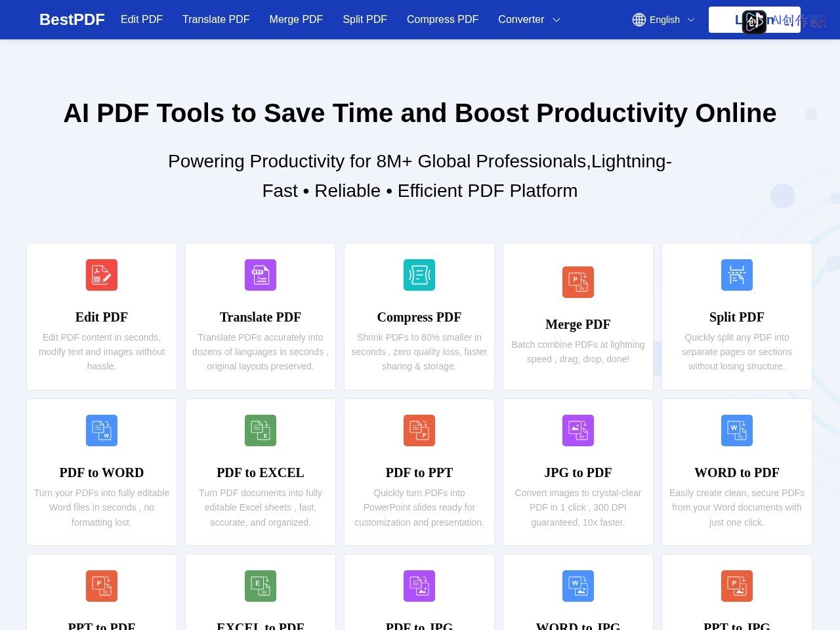Click the WORD to PDF card title

tap(737, 472)
